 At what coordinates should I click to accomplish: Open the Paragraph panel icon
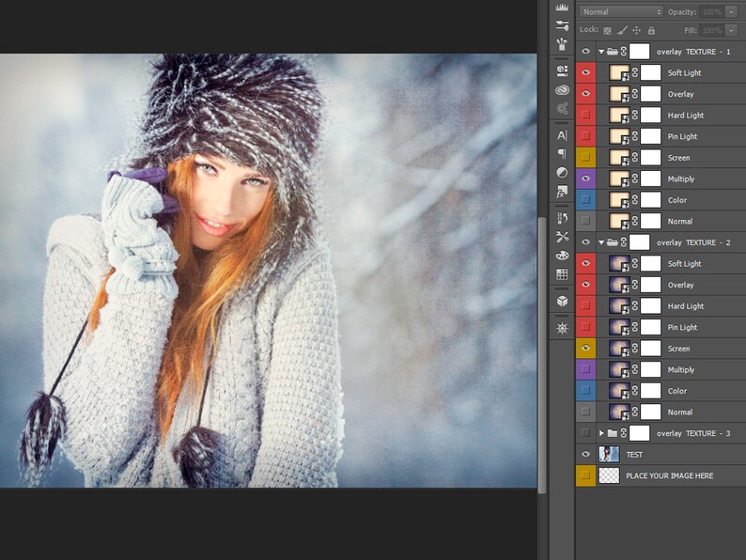(562, 154)
